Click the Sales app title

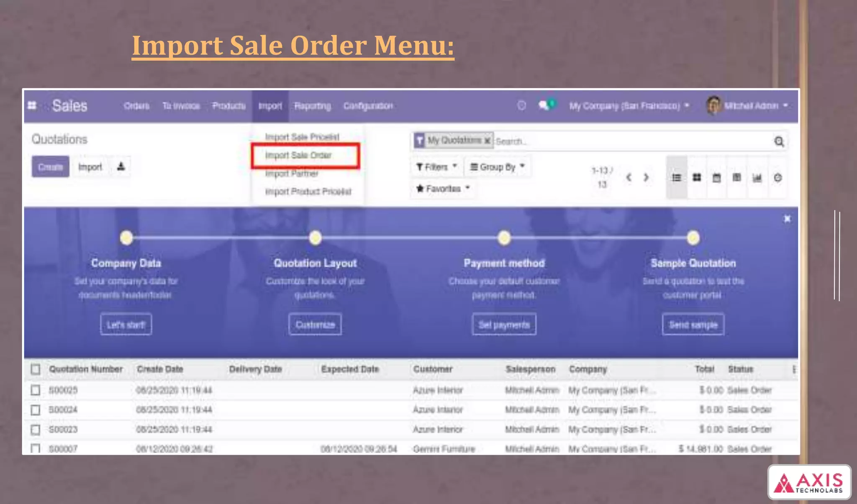[x=69, y=105]
